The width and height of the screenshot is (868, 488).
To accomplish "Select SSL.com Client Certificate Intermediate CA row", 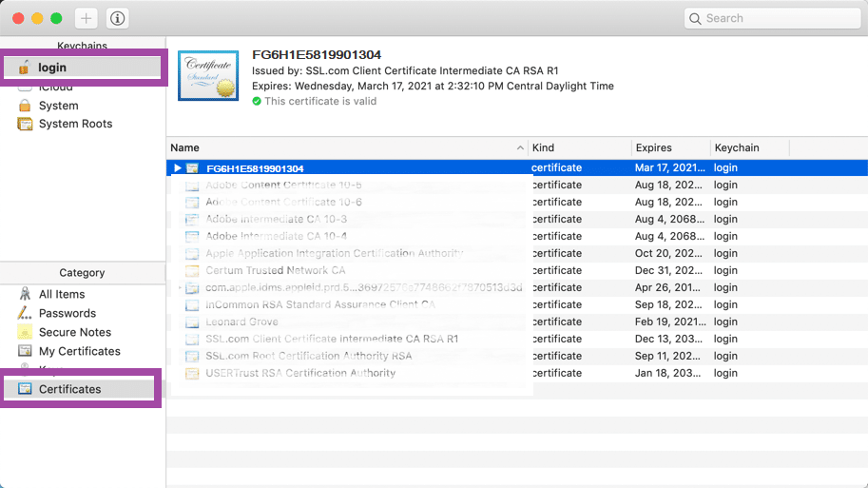I will tap(517, 339).
